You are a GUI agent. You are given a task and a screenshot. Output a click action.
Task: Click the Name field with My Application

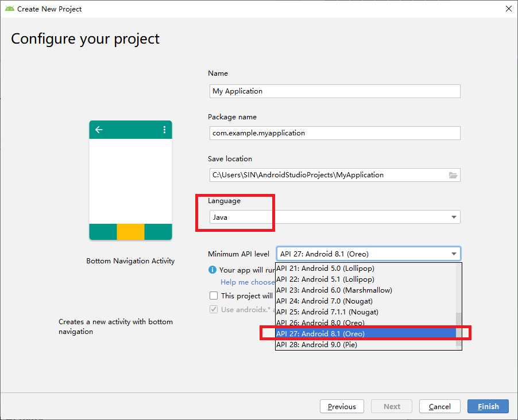coord(335,91)
